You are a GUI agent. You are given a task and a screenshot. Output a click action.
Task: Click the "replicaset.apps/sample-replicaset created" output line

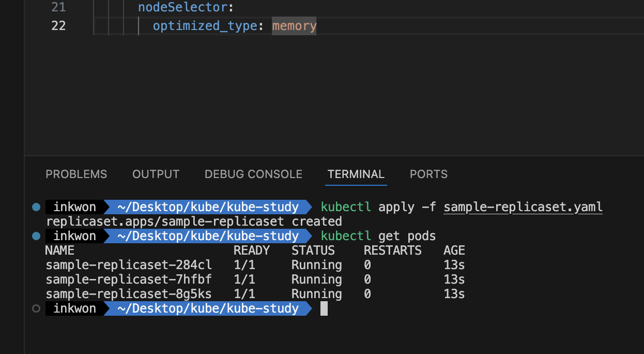tap(194, 222)
